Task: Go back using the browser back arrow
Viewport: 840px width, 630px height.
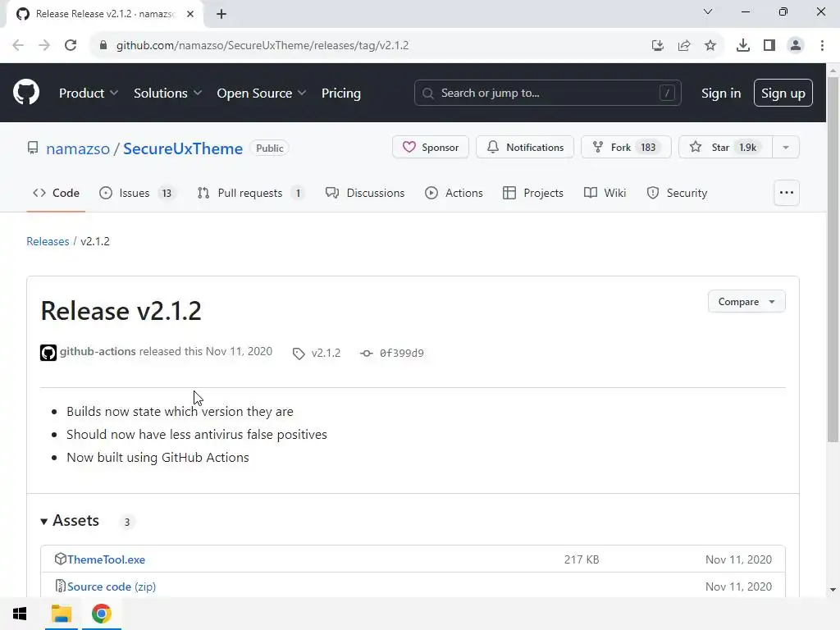Action: (x=18, y=46)
